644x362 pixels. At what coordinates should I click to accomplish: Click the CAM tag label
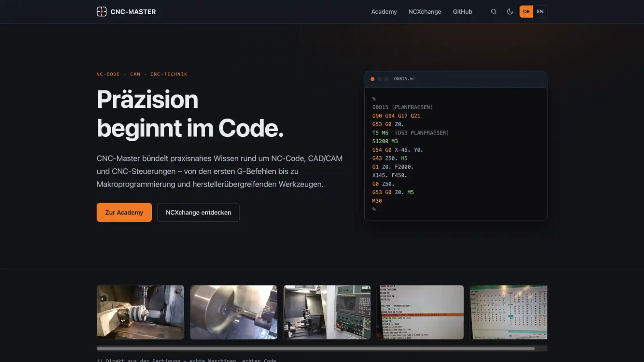[x=135, y=74]
